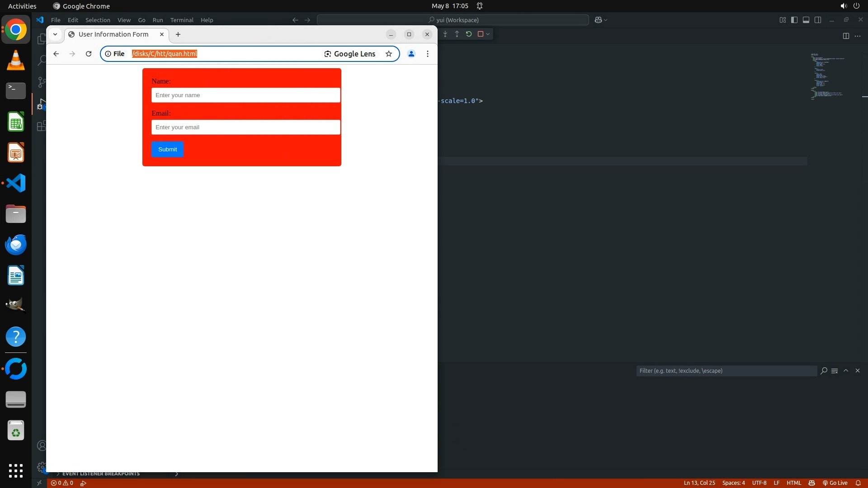Click Google Lens in address bar
This screenshot has height=488, width=868.
tap(350, 54)
